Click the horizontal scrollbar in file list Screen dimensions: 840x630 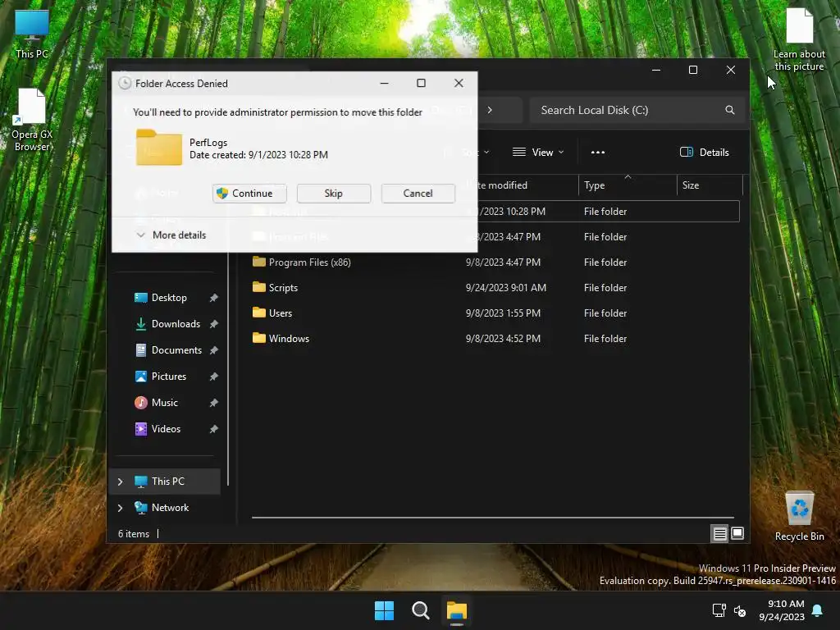[492, 518]
